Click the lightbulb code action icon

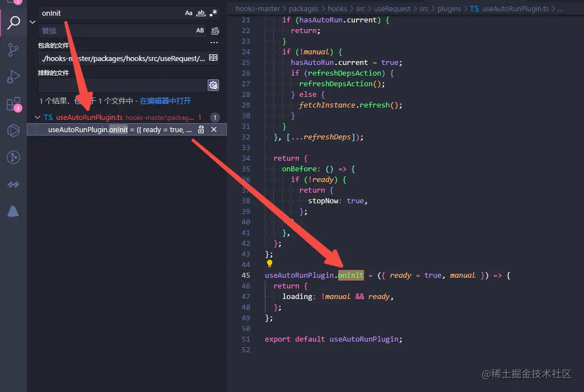tap(269, 264)
